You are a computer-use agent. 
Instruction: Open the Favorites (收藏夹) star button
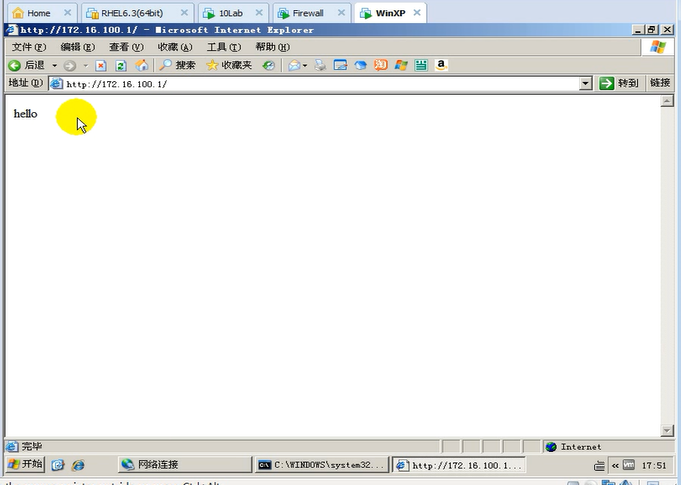click(x=229, y=65)
